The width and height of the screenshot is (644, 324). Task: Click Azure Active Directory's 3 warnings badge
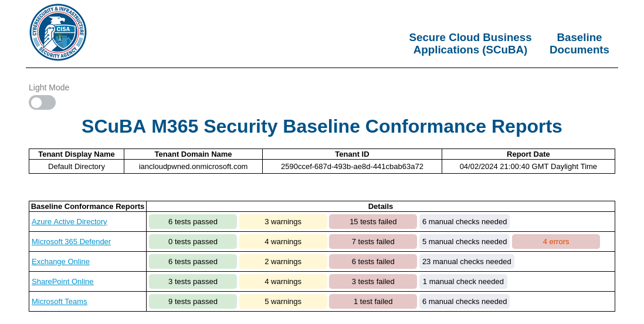(x=283, y=222)
